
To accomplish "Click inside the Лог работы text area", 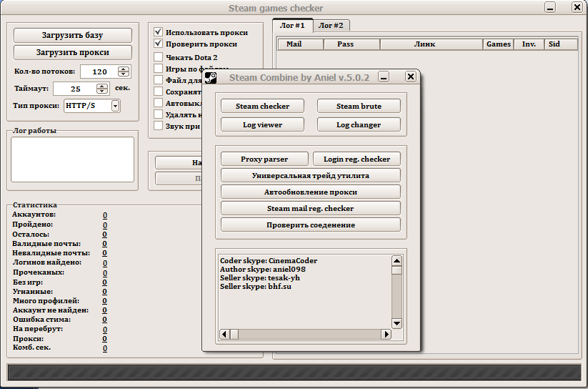I will click(x=72, y=159).
